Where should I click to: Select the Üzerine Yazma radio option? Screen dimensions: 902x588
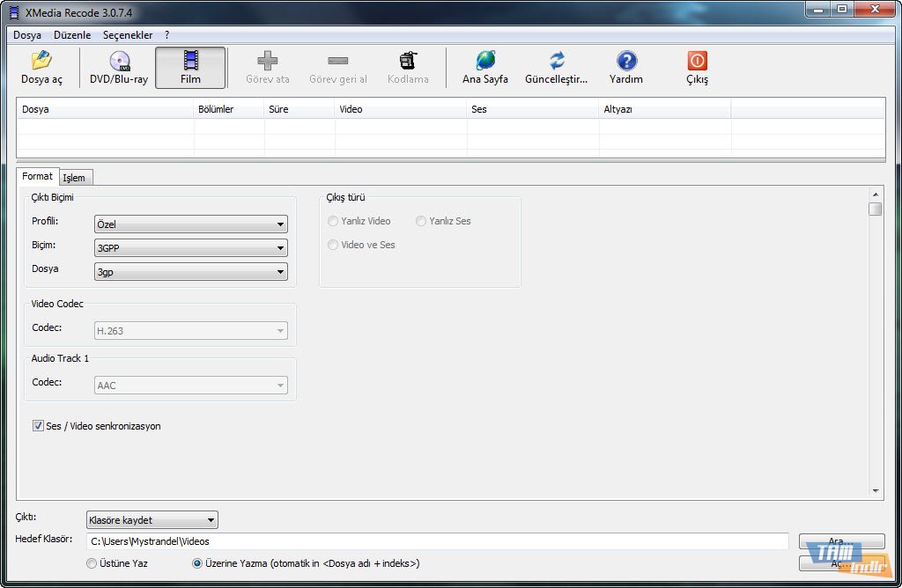(x=197, y=563)
